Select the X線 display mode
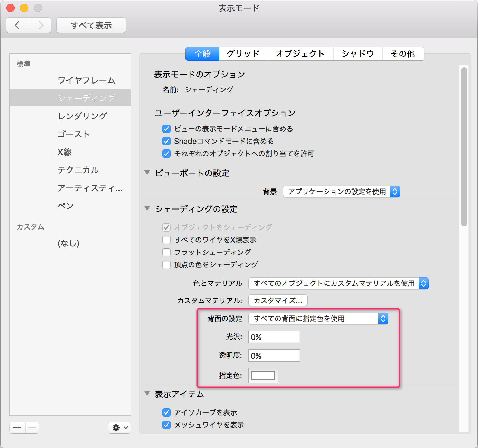 click(x=64, y=152)
